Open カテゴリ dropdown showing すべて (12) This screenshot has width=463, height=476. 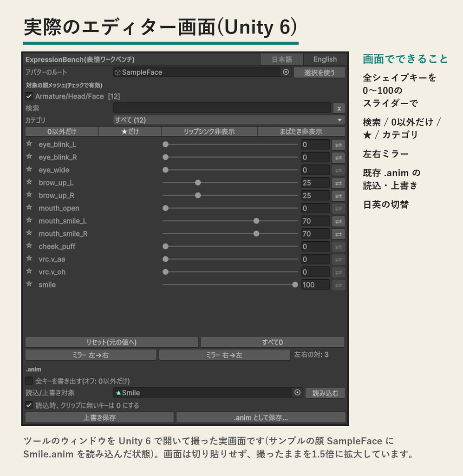229,120
